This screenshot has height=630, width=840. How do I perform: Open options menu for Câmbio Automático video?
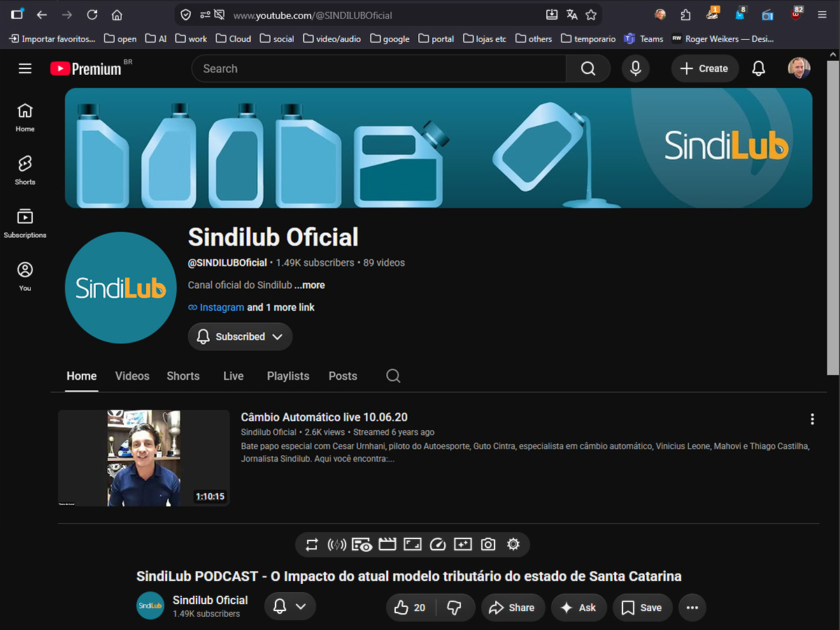click(812, 419)
